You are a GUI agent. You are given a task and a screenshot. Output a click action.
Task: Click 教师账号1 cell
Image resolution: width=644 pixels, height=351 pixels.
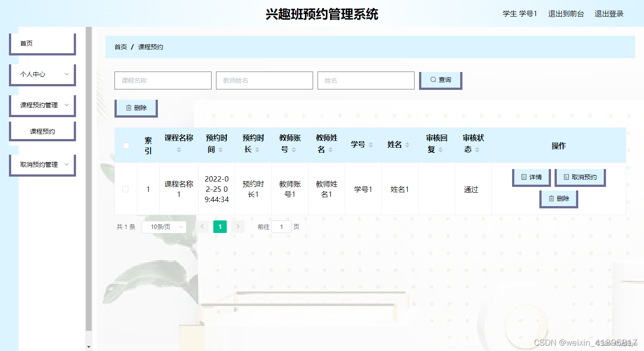tap(290, 189)
